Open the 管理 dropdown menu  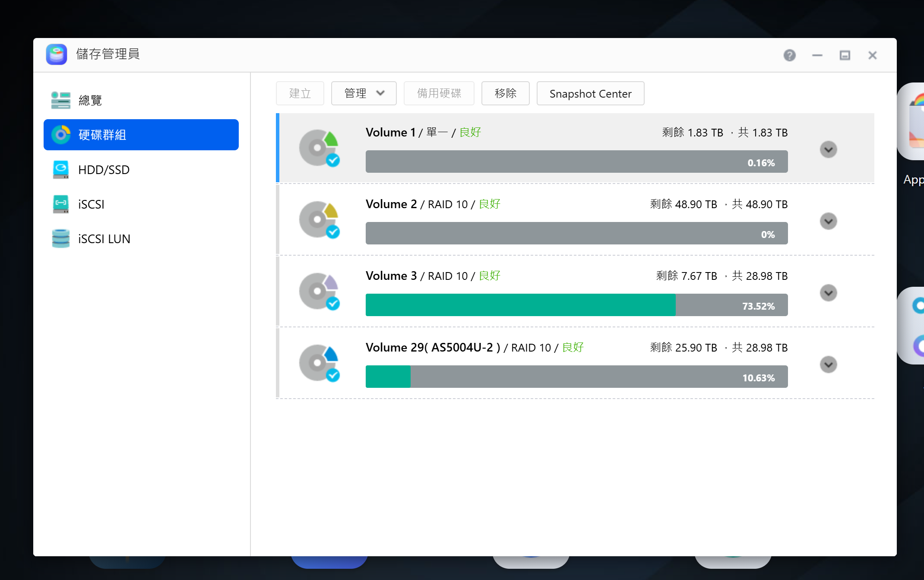[x=364, y=93]
